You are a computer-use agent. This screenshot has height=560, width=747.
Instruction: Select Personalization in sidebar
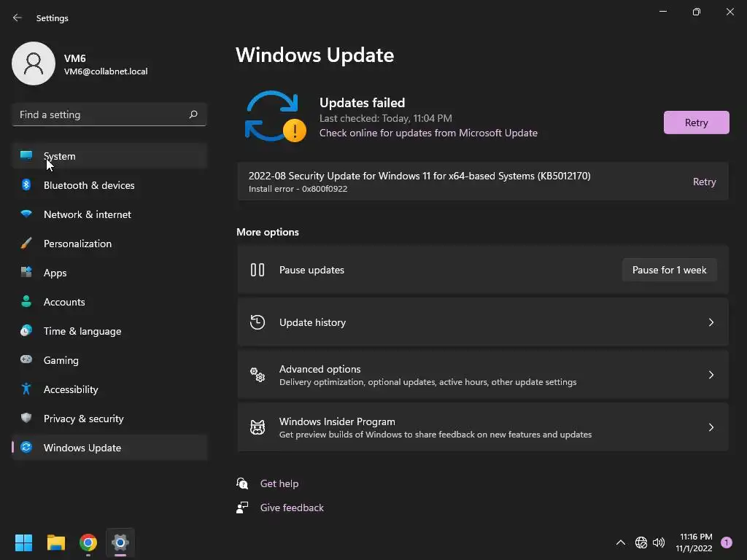pyautogui.click(x=109, y=244)
